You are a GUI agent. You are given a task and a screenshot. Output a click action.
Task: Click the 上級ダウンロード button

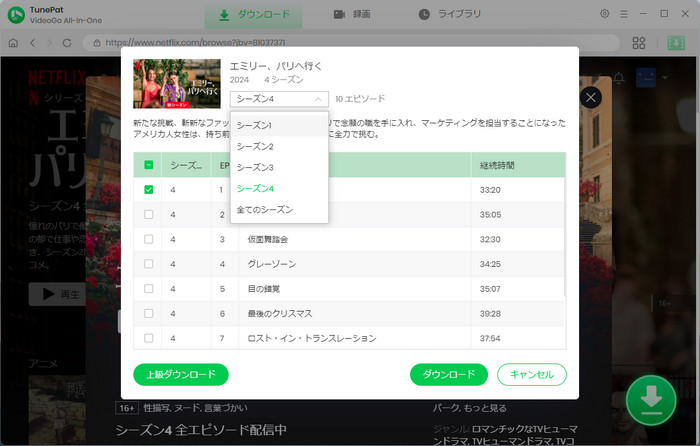pyautogui.click(x=181, y=374)
